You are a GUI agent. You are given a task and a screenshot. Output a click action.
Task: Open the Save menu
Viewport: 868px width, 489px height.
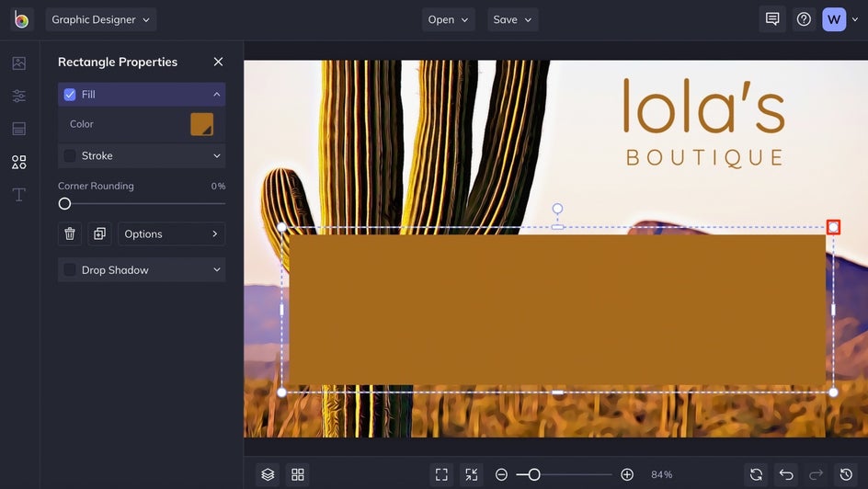point(512,19)
